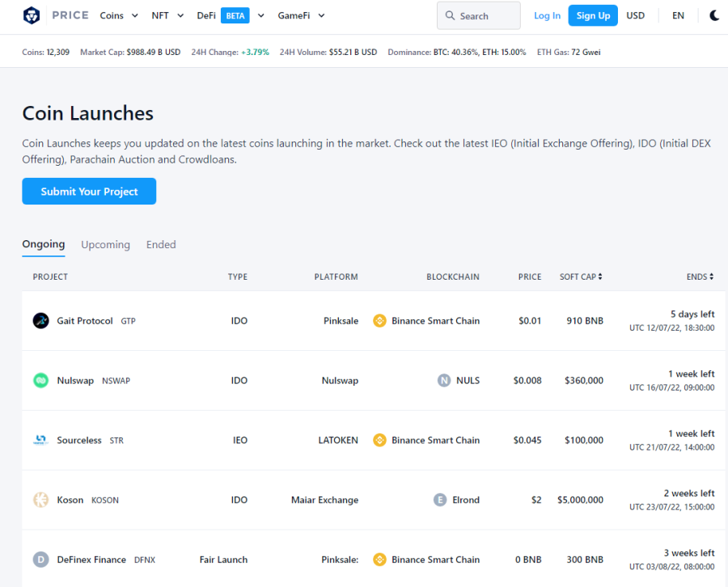The height and width of the screenshot is (587, 728).
Task: Click the PROJECT column header
Action: (x=50, y=277)
